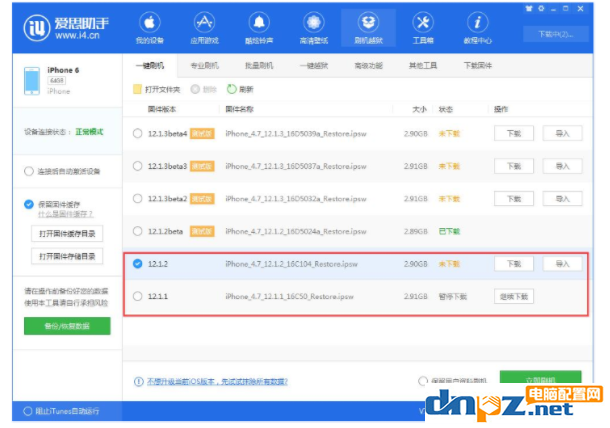
Task: Click the 状态 column header
Action: coord(446,109)
